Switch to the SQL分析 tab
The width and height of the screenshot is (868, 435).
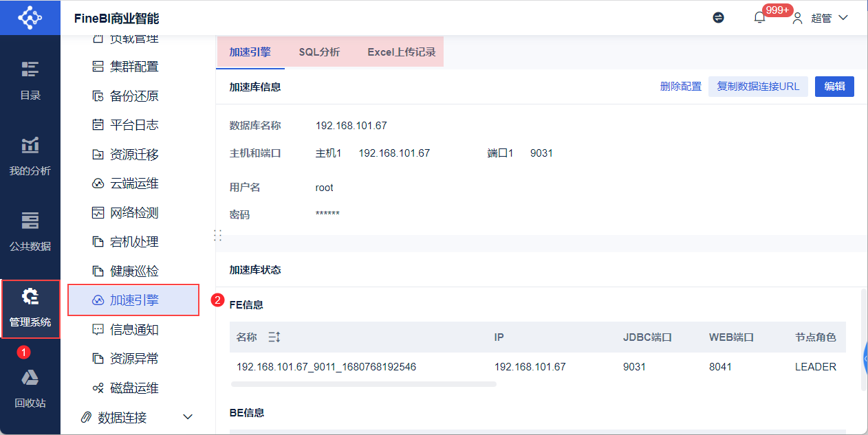[319, 52]
